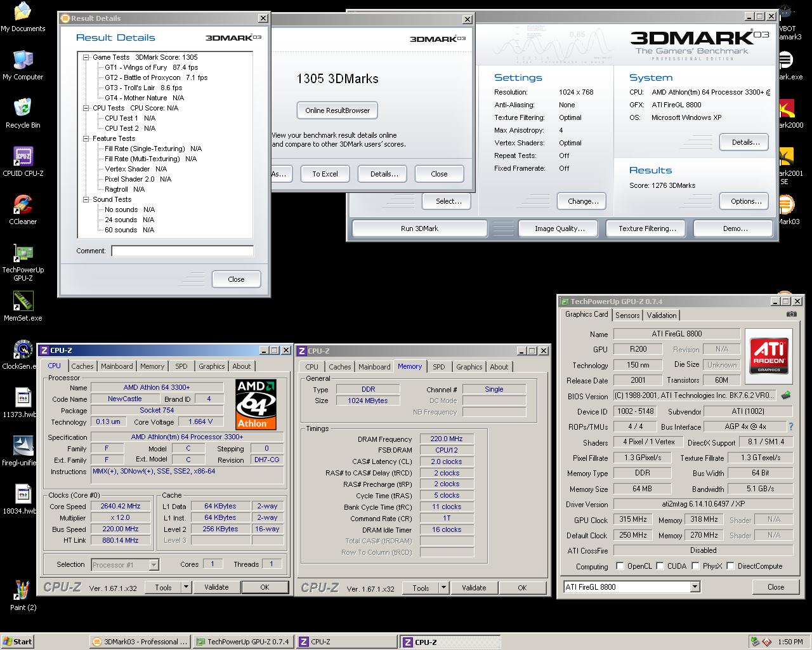Click Image Quality button in 3DMark03
This screenshot has width=812, height=650.
[560, 229]
